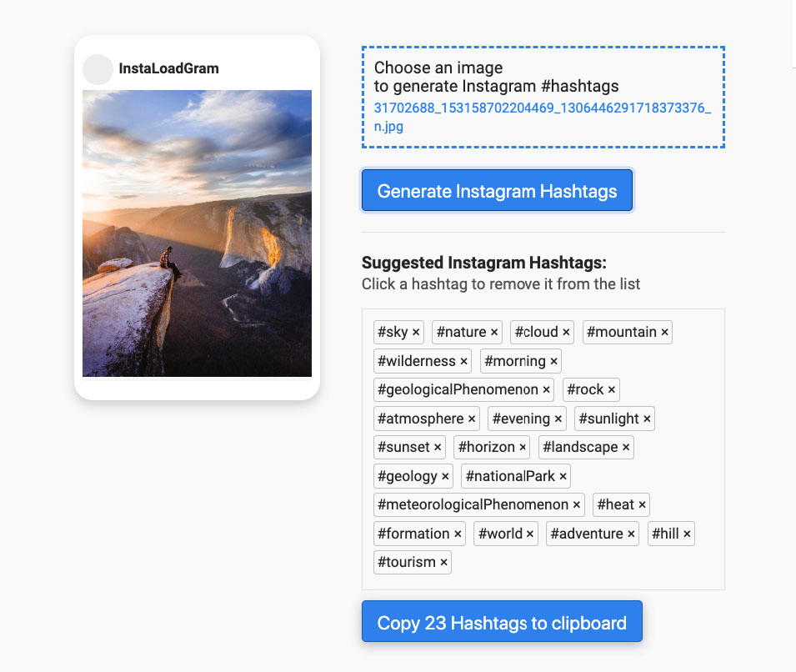Click Generate Instagram Hashtags button
The width and height of the screenshot is (796, 672).
tap(497, 190)
